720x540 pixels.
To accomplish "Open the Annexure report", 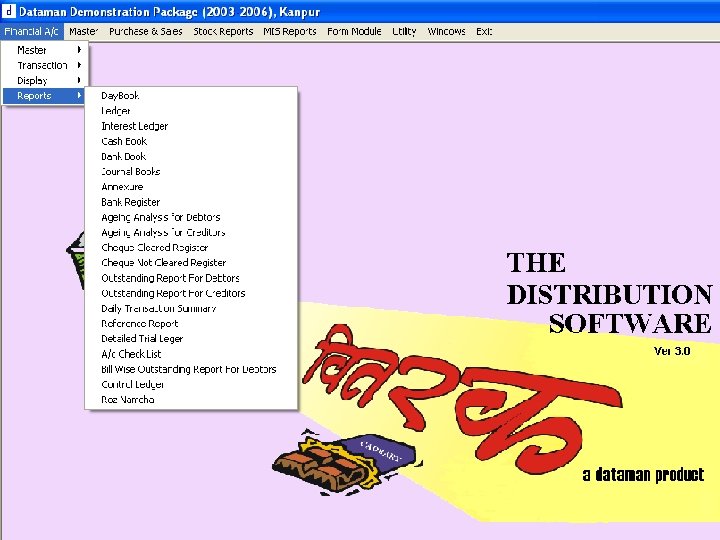I will tap(191, 186).
